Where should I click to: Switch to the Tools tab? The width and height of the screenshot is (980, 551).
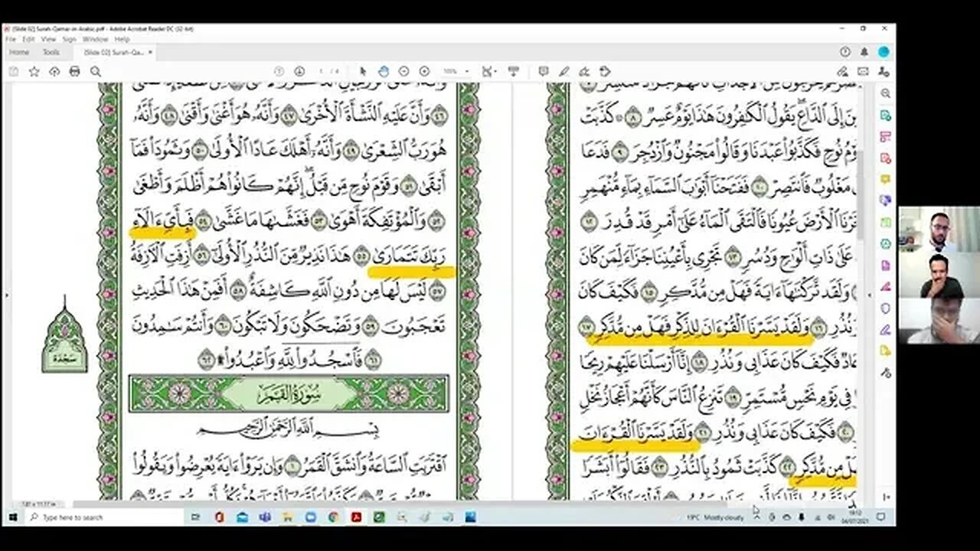(51, 52)
